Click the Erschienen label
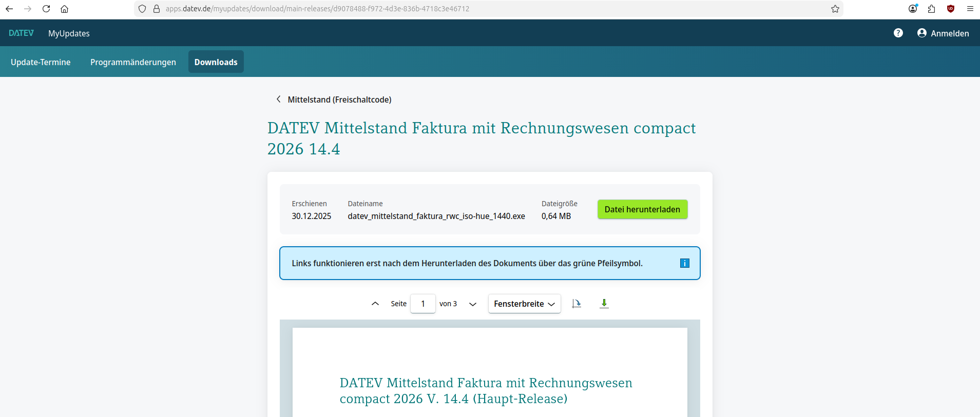 [309, 204]
